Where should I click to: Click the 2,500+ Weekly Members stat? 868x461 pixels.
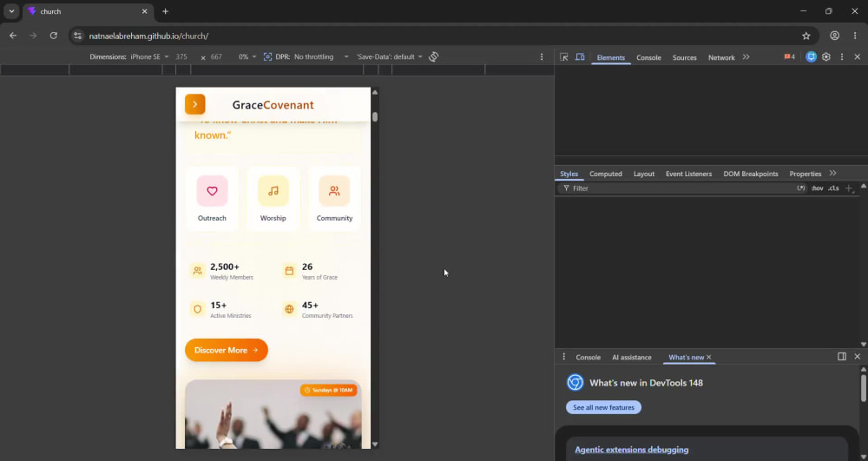pos(222,271)
